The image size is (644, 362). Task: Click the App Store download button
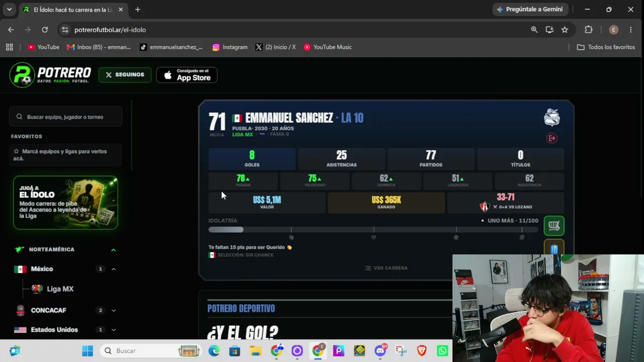187,75
